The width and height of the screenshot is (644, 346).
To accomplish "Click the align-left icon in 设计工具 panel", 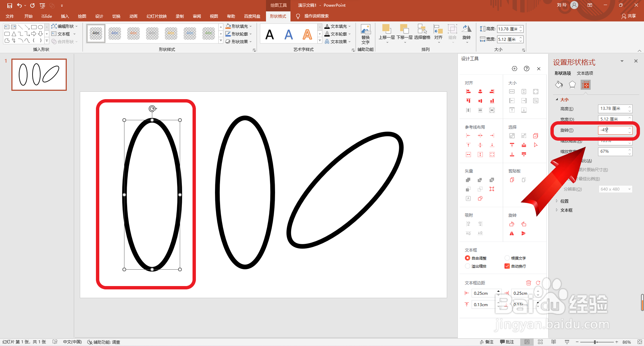I will point(468,91).
